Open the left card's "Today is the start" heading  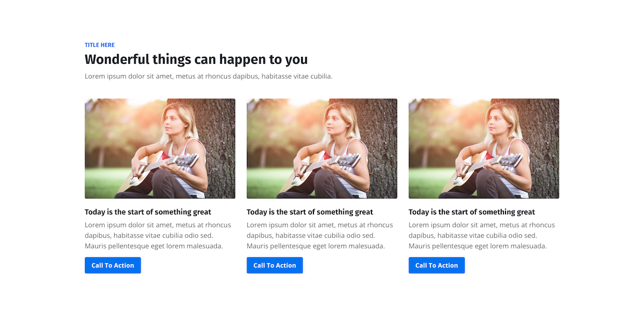click(148, 212)
